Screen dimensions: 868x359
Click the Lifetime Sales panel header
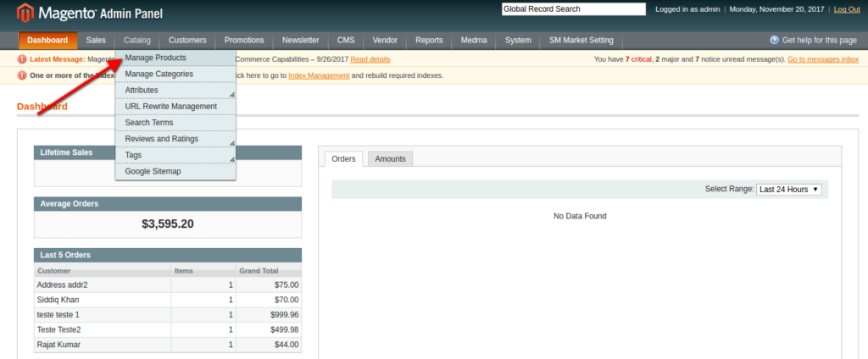168,152
